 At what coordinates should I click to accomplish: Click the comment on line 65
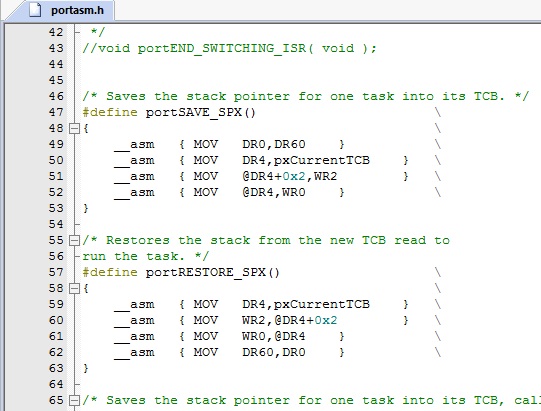(312, 400)
